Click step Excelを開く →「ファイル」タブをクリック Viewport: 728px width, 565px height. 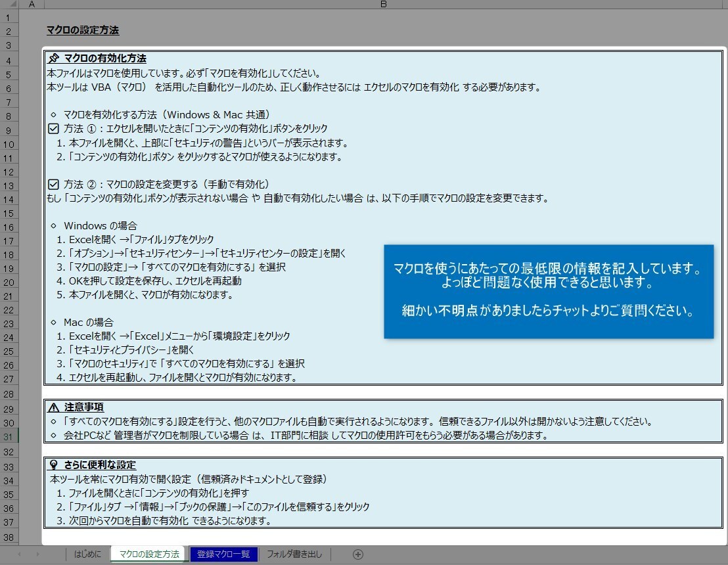pos(135,239)
